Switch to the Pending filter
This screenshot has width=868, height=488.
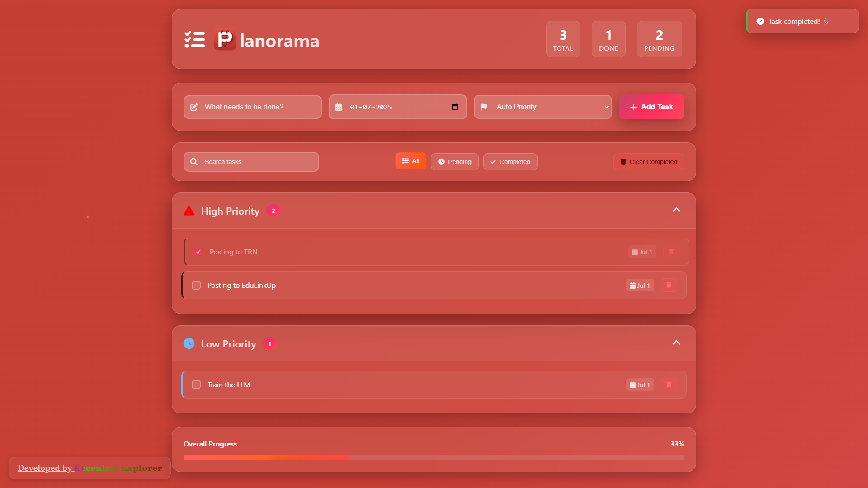pos(455,162)
